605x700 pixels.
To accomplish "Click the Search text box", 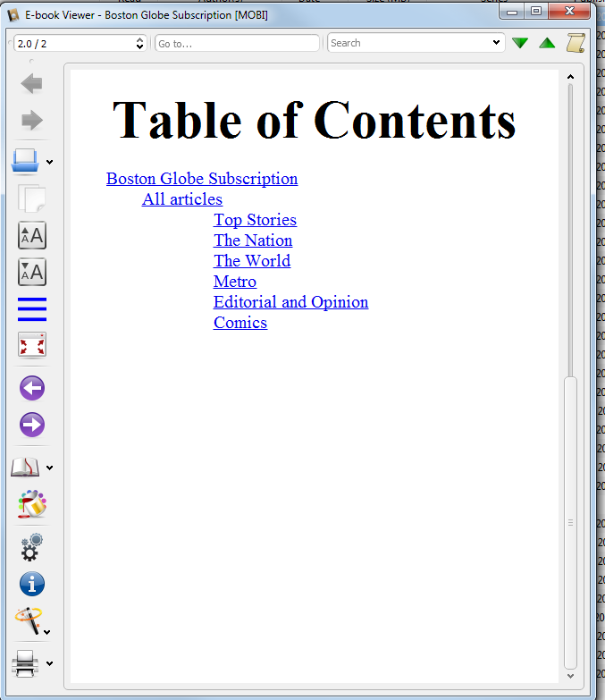I will [408, 43].
